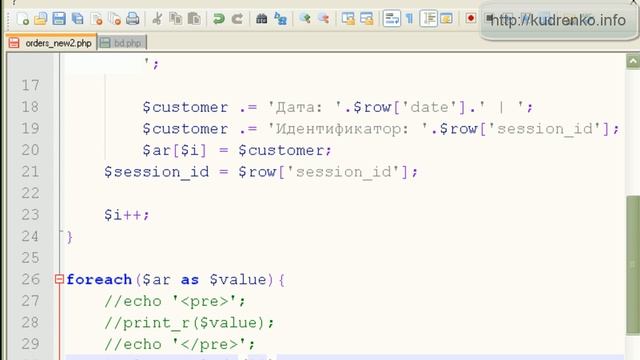Enable synchronized vertical scrolling icon
Image resolution: width=640 pixels, height=360 pixels.
pos(348,19)
